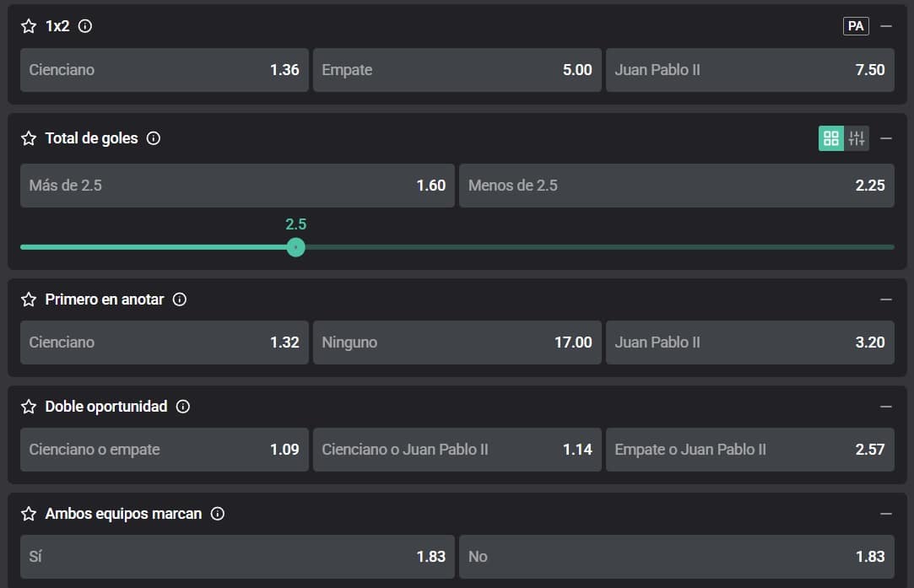Bet on Cienciano to win at 1.36
Viewport: 914px width, 588px height.
click(x=164, y=70)
